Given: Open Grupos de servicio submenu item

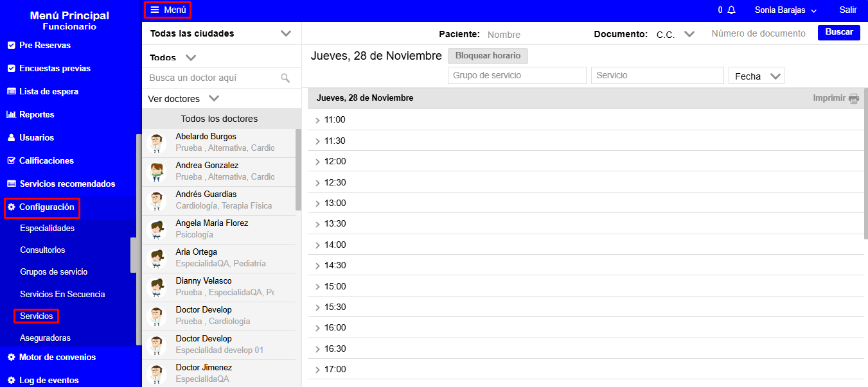Looking at the screenshot, I should pyautogui.click(x=53, y=272).
